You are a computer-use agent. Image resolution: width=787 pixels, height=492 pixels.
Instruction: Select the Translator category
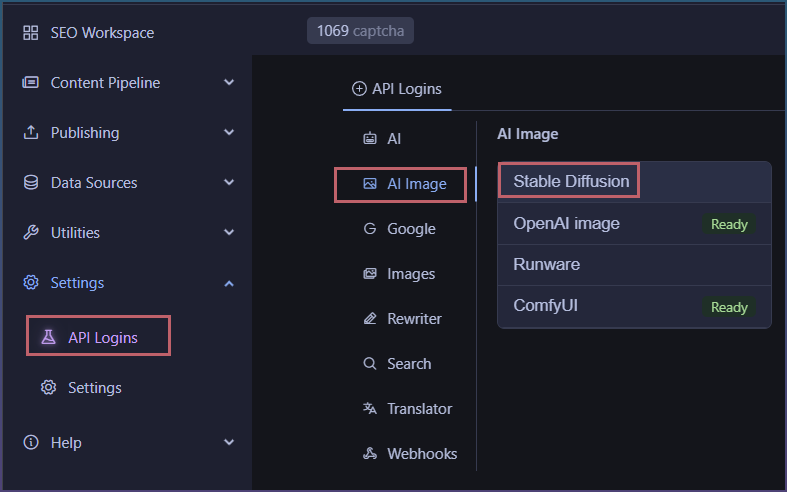(420, 409)
